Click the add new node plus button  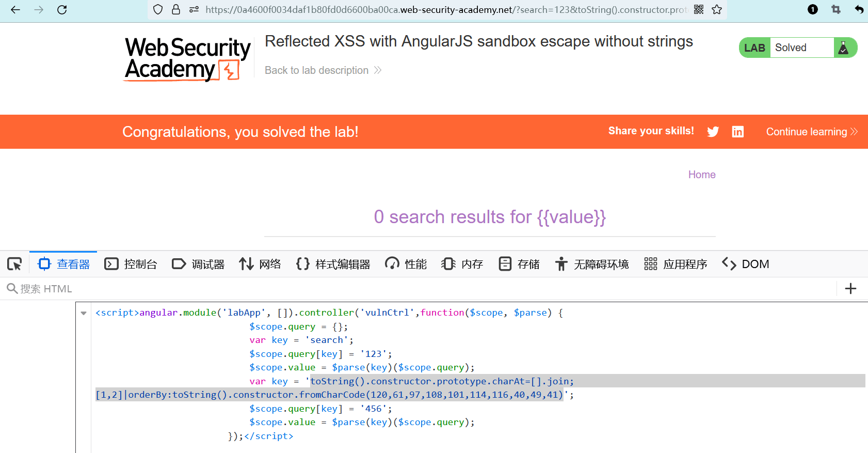coord(850,289)
